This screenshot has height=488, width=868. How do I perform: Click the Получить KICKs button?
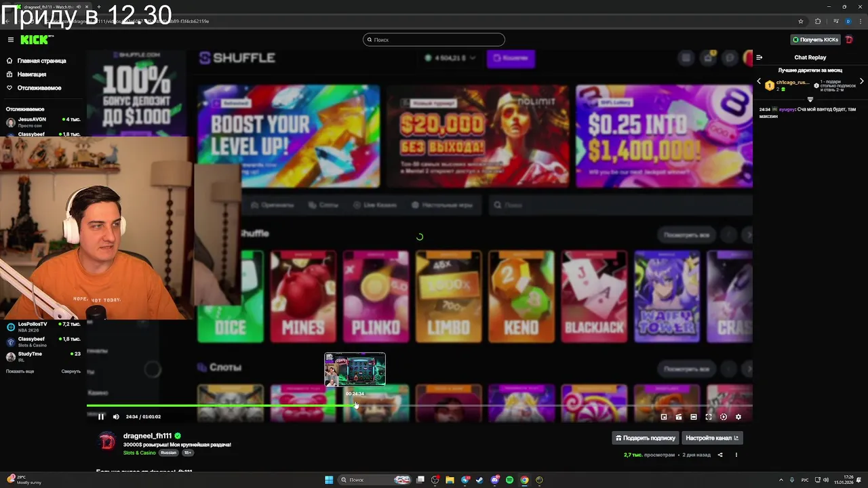(816, 39)
